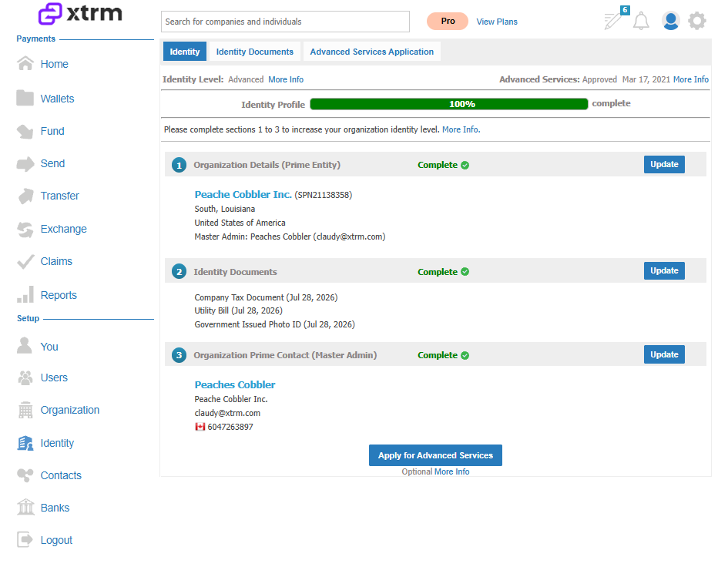
Task: Open Wallets from the sidebar
Action: tap(57, 99)
